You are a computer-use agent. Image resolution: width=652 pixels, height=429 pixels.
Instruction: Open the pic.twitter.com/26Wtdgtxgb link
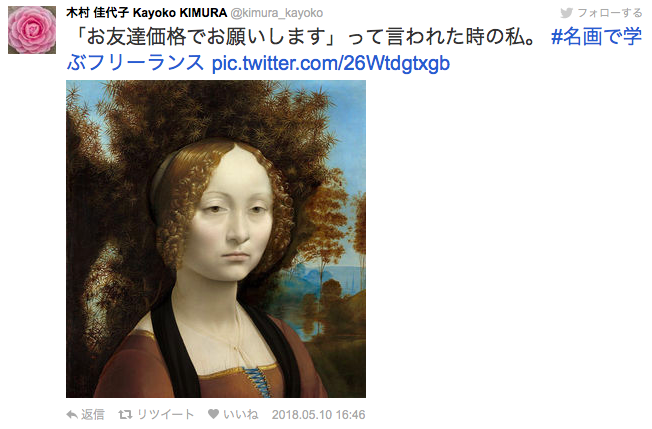click(331, 63)
